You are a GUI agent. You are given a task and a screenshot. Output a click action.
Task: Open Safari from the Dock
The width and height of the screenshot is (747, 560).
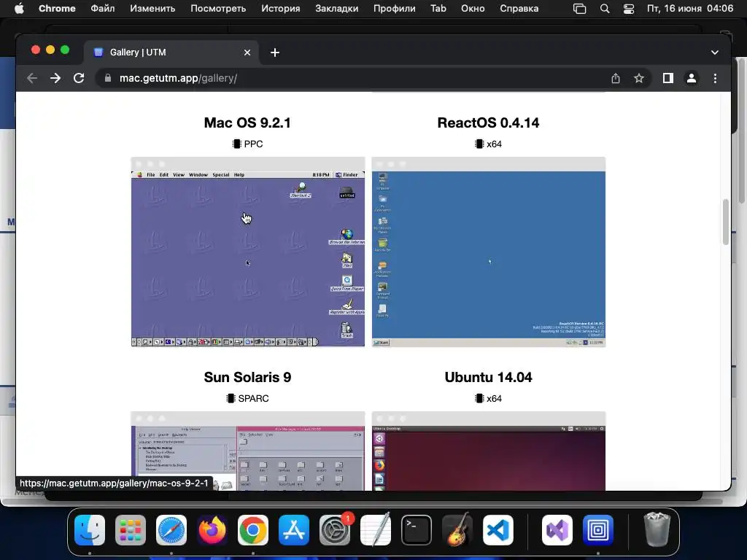[x=171, y=530]
